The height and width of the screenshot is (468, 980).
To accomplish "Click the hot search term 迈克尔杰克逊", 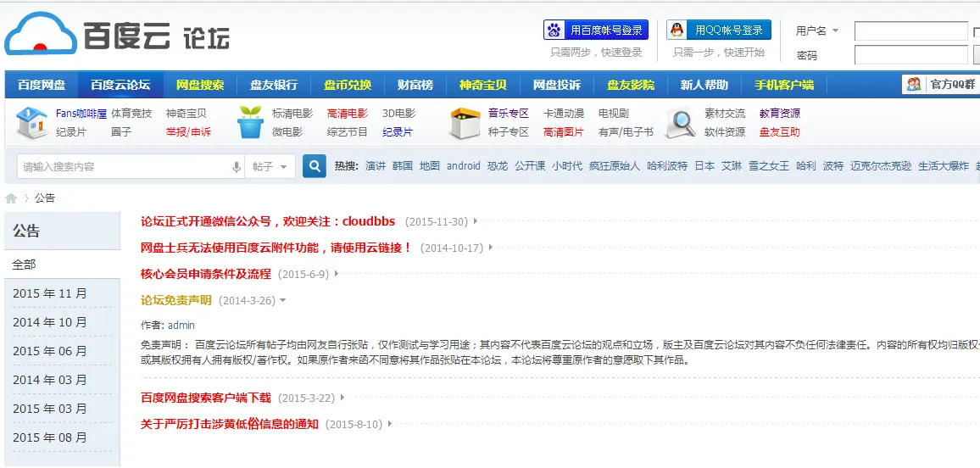I will 881,166.
